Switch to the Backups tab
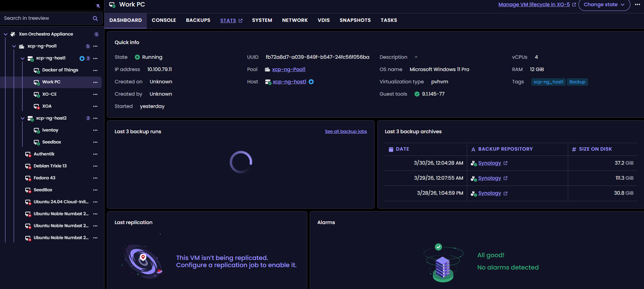The width and height of the screenshot is (644, 289). pos(198,20)
